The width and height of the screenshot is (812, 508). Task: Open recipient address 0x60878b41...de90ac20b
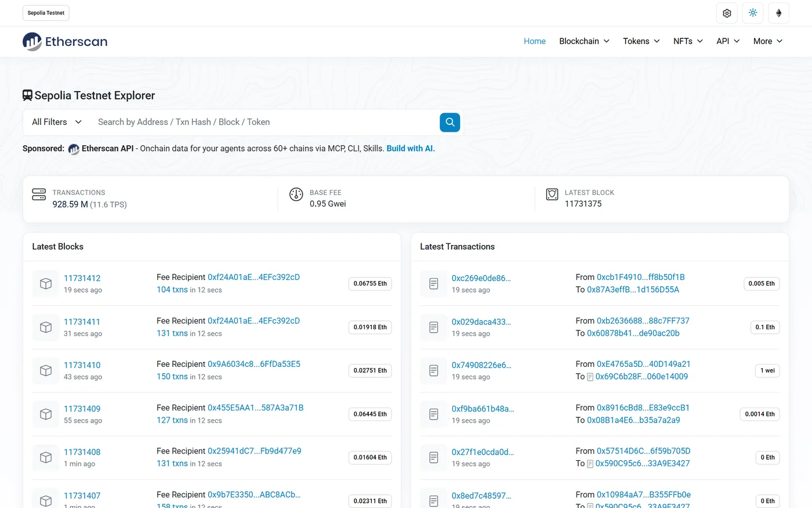tap(633, 333)
